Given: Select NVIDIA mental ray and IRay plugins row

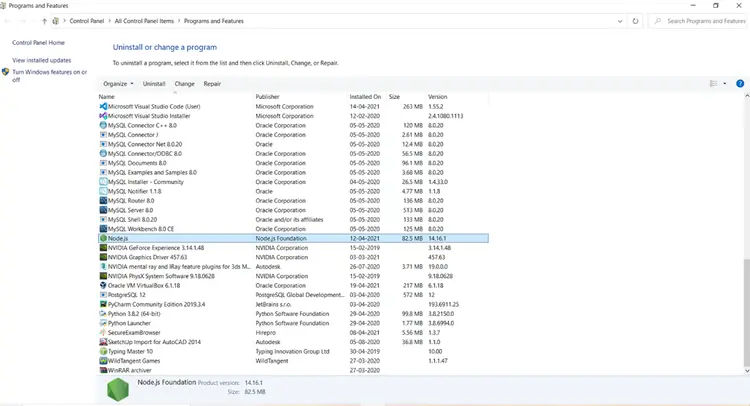Looking at the screenshot, I should [x=293, y=267].
